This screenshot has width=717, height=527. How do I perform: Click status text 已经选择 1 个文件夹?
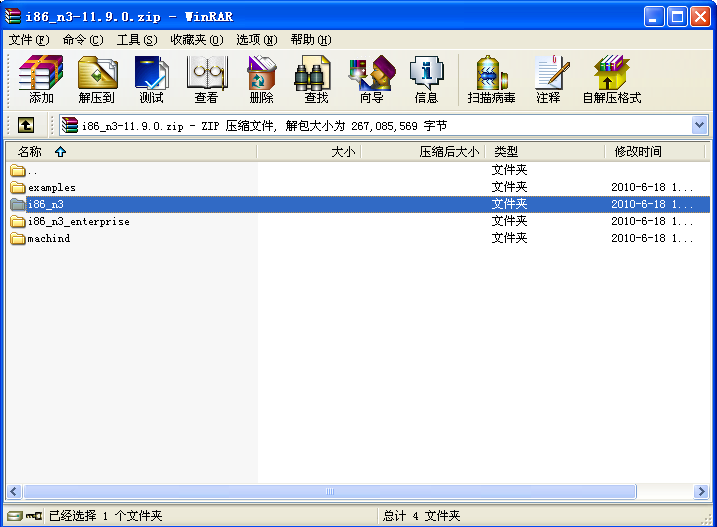click(x=106, y=516)
